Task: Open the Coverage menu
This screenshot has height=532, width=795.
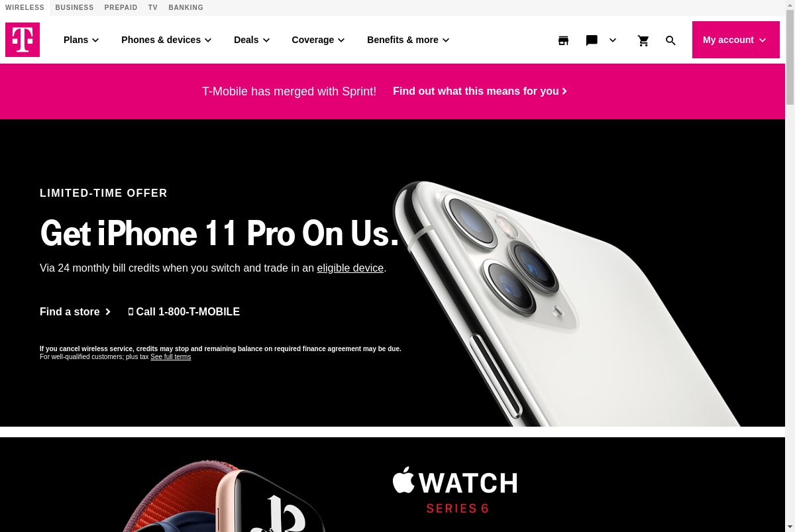Action: tap(318, 40)
